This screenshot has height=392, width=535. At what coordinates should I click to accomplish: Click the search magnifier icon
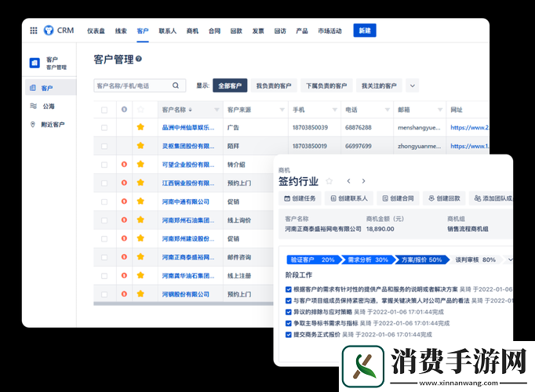pos(176,85)
